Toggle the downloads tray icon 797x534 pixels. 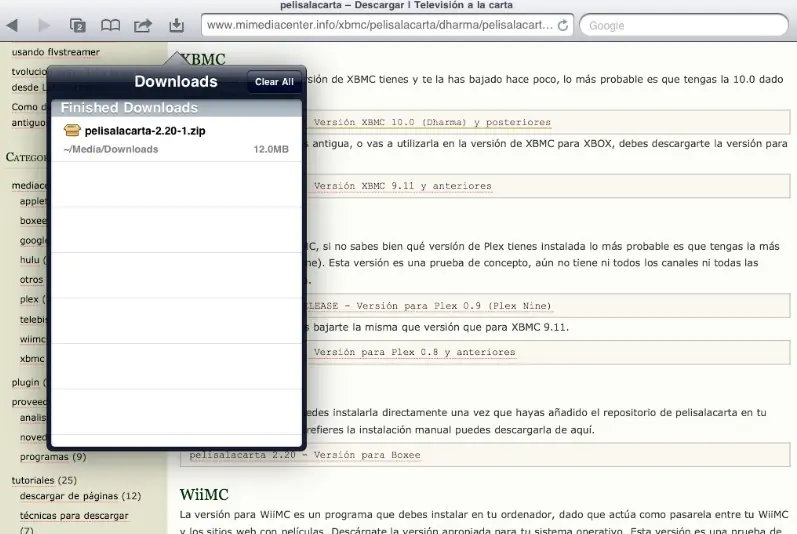tap(176, 25)
